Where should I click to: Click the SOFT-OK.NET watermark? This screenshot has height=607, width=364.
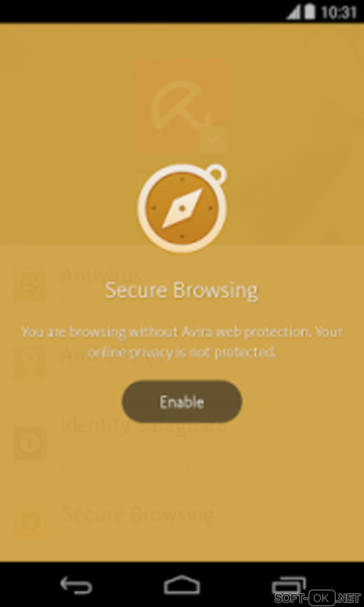pyautogui.click(x=318, y=598)
